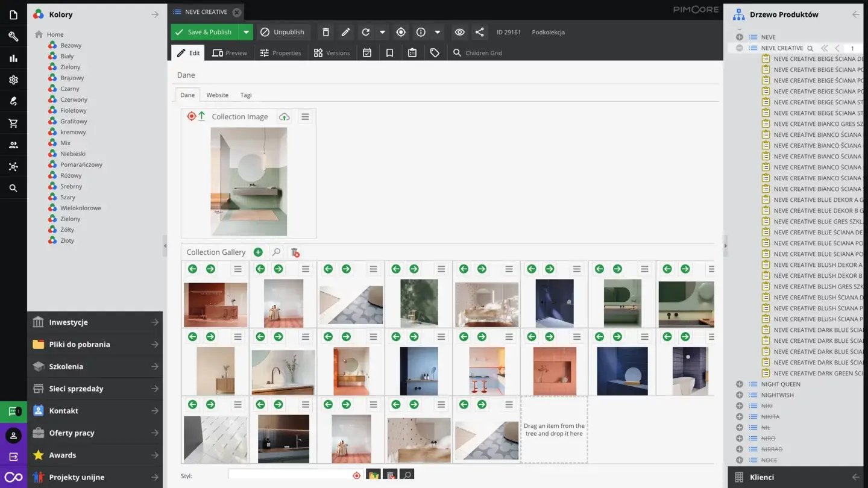The width and height of the screenshot is (868, 488).
Task: Toggle preview with the eye icon
Action: tap(459, 33)
